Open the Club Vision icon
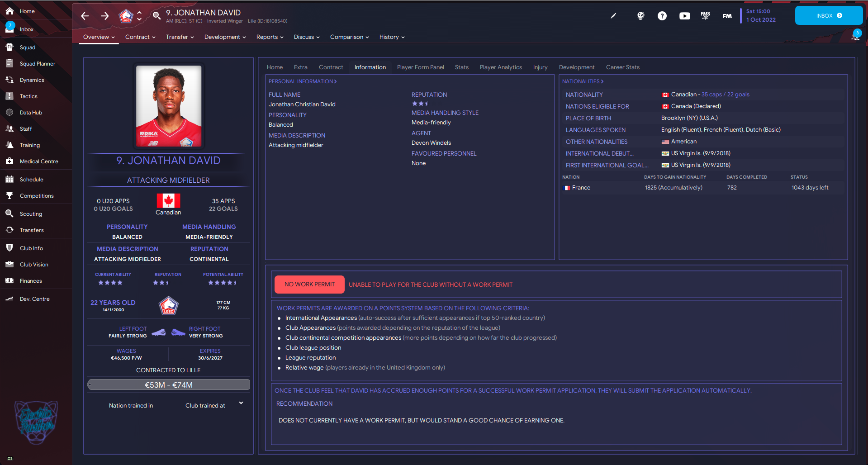 (x=9, y=264)
